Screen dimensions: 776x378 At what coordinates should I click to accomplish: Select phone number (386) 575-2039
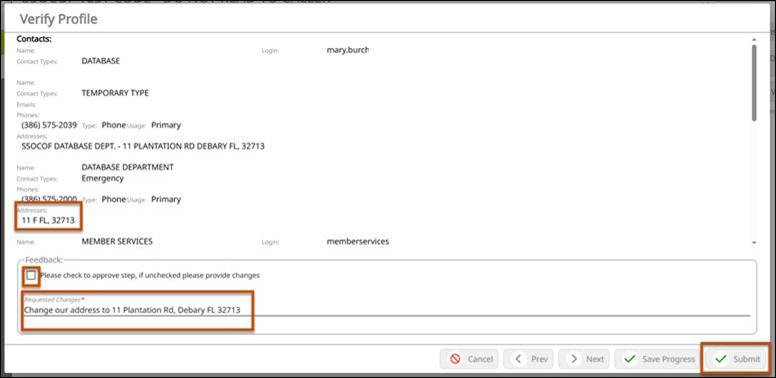[x=49, y=125]
